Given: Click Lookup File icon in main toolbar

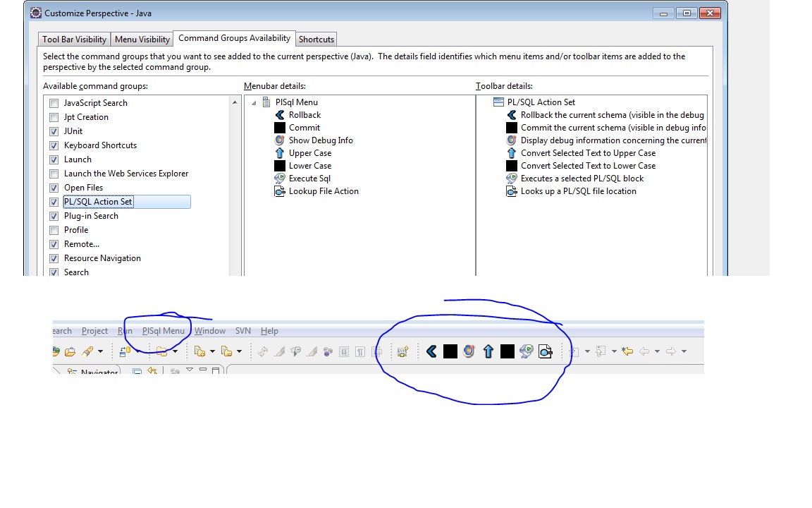Looking at the screenshot, I should click(546, 351).
